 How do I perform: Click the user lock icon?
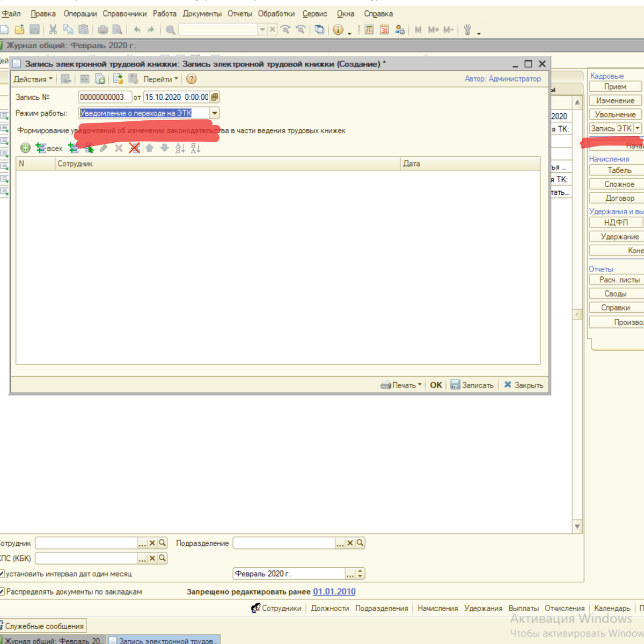(400, 30)
